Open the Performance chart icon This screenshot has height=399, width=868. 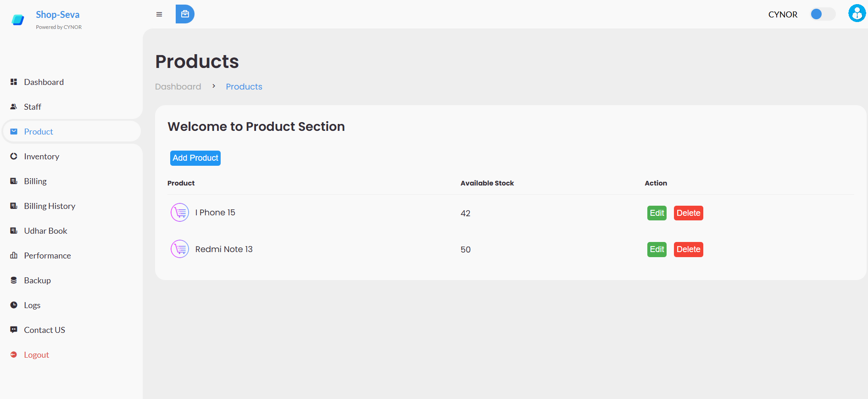pos(14,255)
